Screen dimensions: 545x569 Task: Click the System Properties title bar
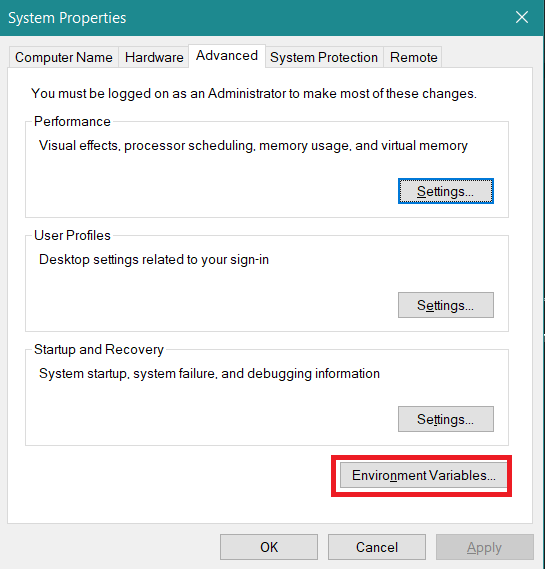[254, 18]
